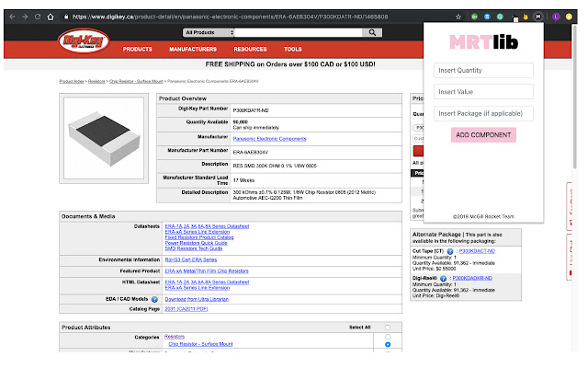Click the ERA-6AEB304V manufacturer part number
Image resolution: width=588 pixels, height=368 pixels.
[x=251, y=153]
